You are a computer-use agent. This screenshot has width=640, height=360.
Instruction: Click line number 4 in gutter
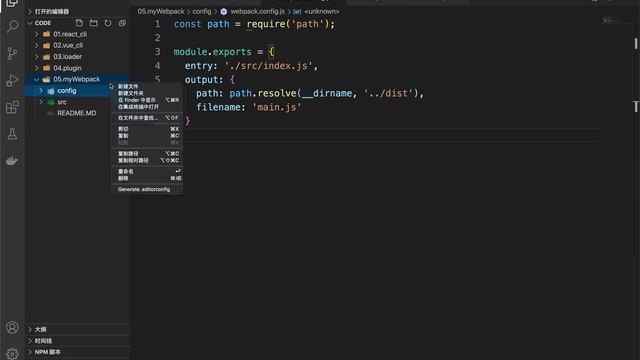coord(158,65)
